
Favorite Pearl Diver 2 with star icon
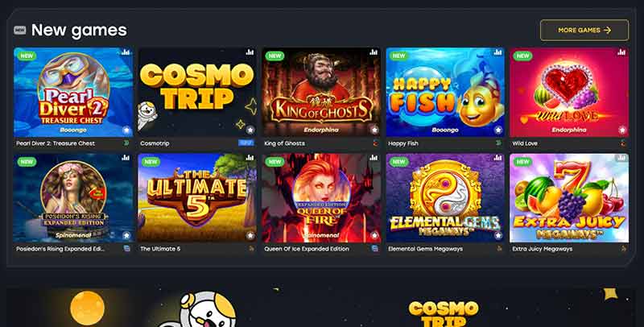[126, 130]
